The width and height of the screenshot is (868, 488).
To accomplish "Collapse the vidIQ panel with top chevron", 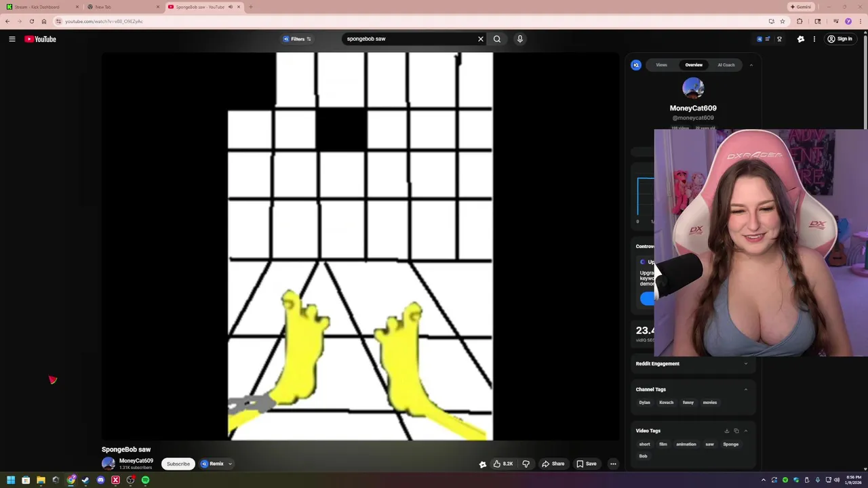I will click(x=751, y=65).
